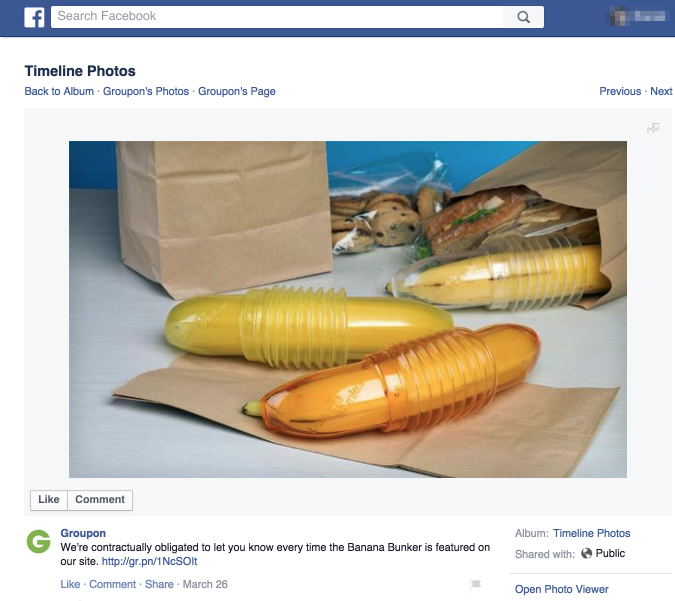Viewport: 675px width, 601px height.
Task: Click Groupon's green G avatar
Action: coord(39,542)
